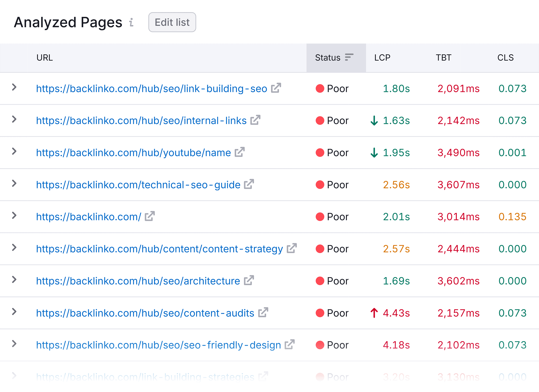
Task: Expand the backlinko.com homepage row
Action: coord(14,215)
